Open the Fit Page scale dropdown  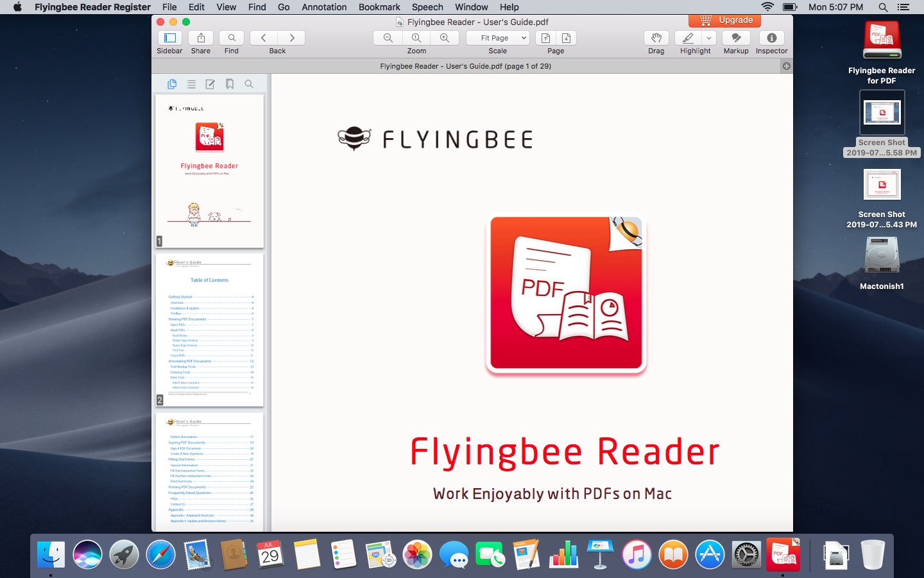(x=498, y=38)
